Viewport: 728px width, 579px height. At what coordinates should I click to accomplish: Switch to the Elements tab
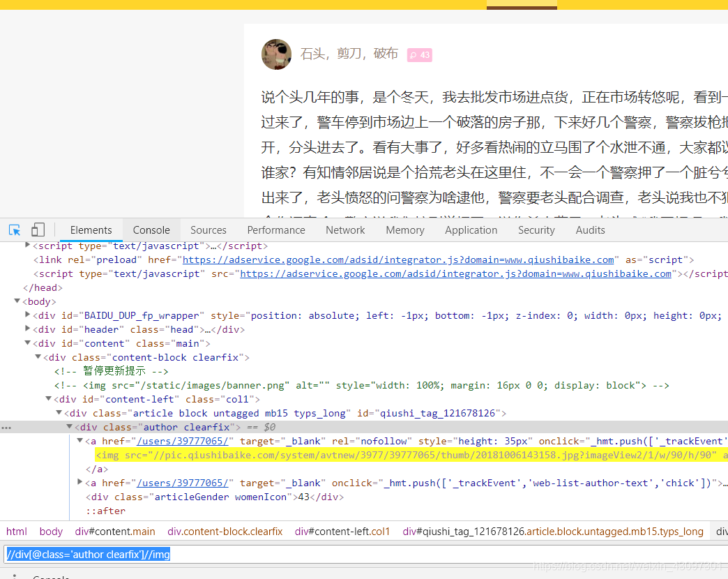coord(91,230)
